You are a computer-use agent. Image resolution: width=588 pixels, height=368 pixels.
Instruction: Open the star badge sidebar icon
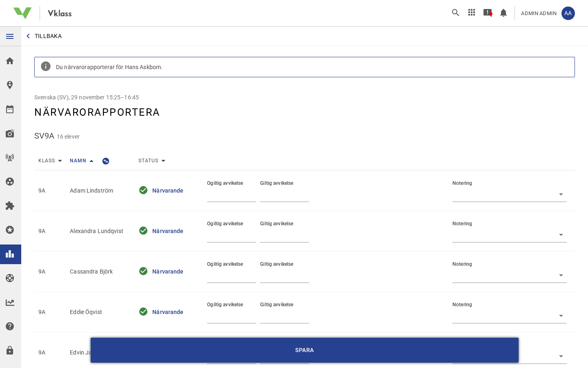10,230
